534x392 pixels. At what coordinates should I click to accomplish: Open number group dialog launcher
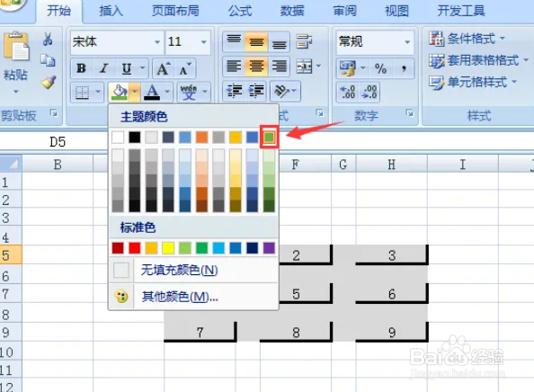409,112
